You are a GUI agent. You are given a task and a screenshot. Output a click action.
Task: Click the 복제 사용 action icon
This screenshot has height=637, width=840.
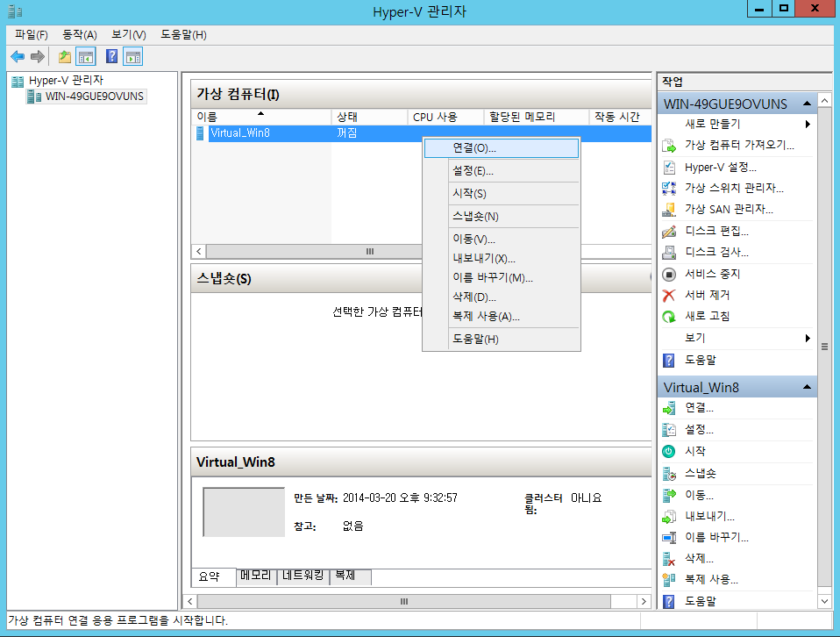(669, 580)
